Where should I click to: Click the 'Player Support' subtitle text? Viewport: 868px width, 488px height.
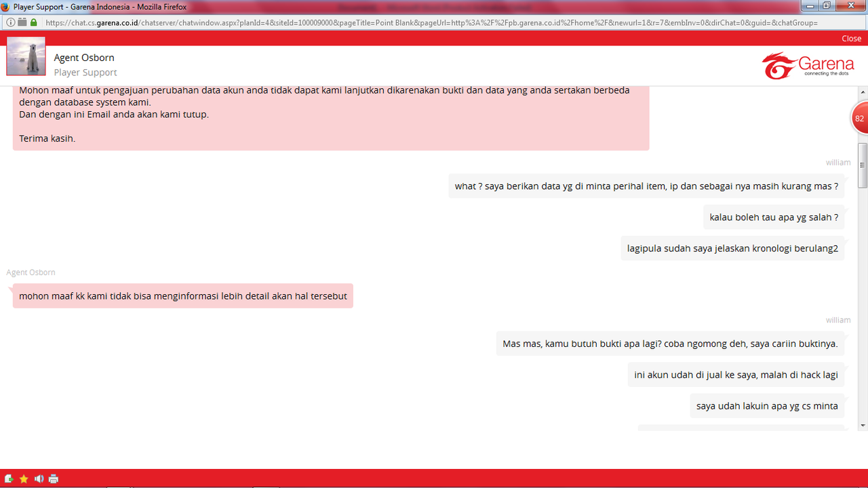[85, 73]
